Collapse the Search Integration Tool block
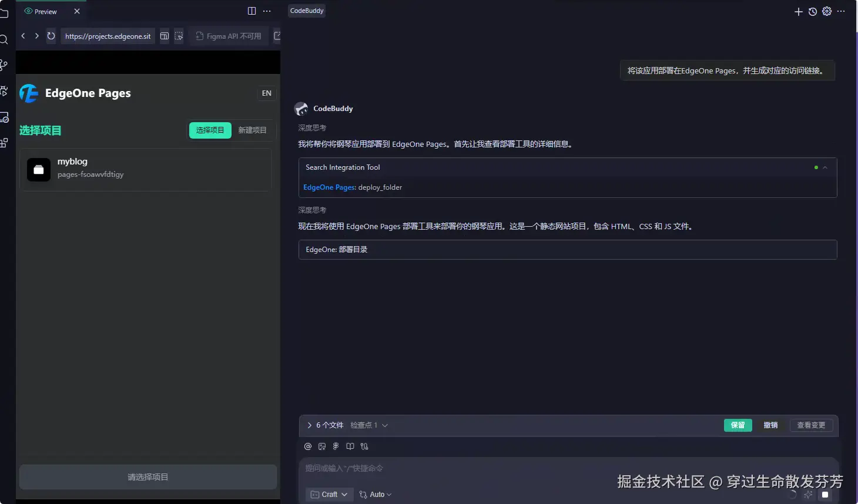 825,167
